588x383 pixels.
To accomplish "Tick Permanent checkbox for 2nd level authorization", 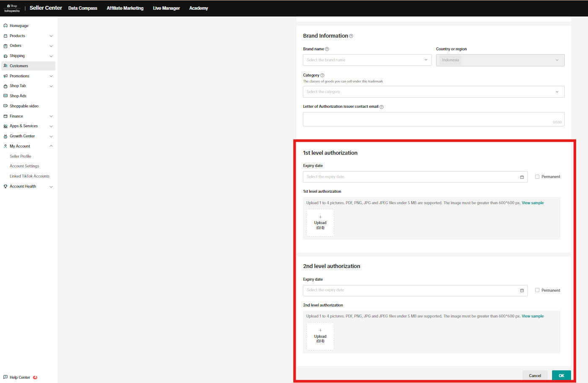I will pyautogui.click(x=537, y=290).
